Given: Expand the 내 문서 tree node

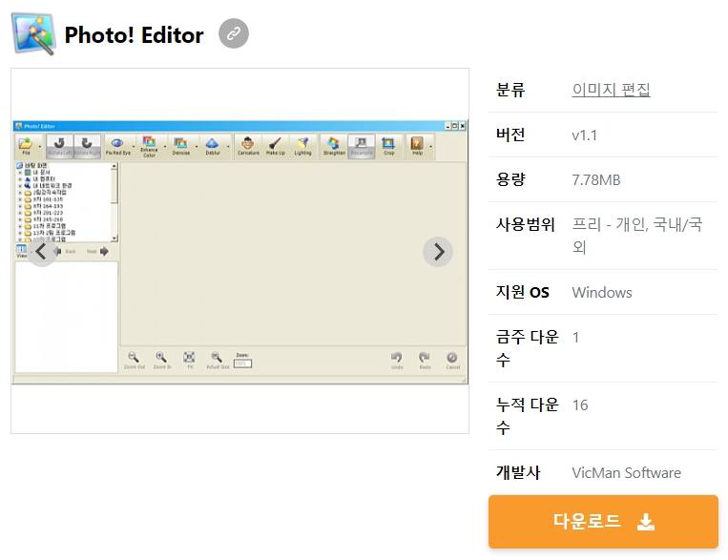Looking at the screenshot, I should point(20,173).
